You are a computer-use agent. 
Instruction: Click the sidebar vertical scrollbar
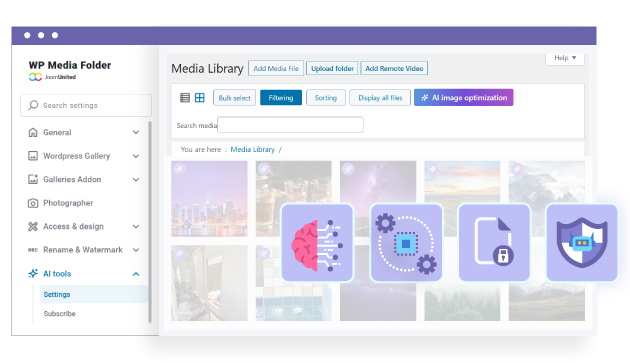(x=150, y=222)
